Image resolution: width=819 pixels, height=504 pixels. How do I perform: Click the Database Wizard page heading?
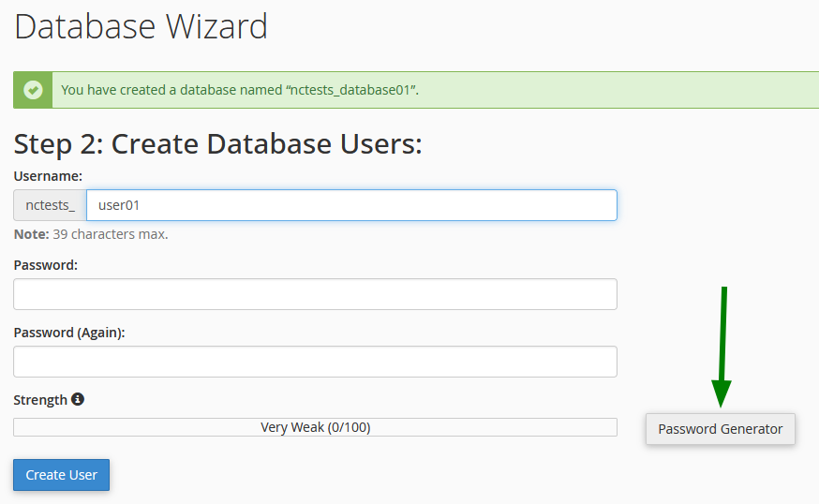(x=141, y=26)
